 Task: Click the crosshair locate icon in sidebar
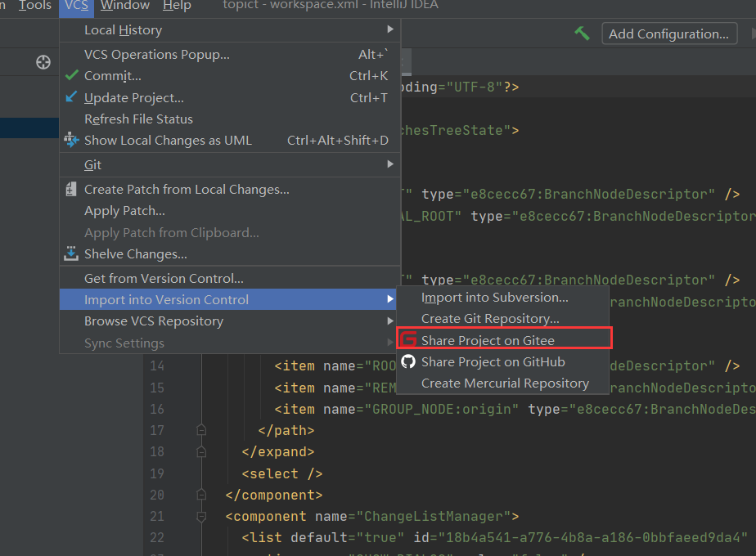pyautogui.click(x=43, y=62)
